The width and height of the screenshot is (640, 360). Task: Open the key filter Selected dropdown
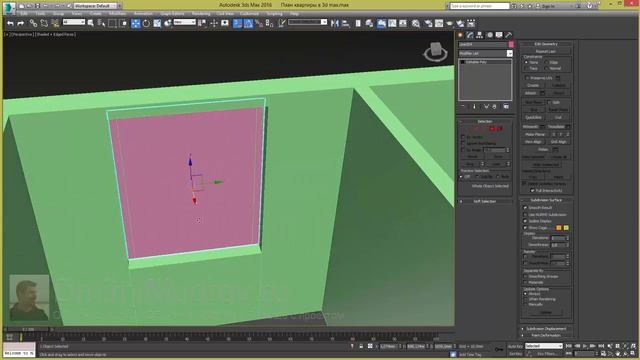[544, 346]
